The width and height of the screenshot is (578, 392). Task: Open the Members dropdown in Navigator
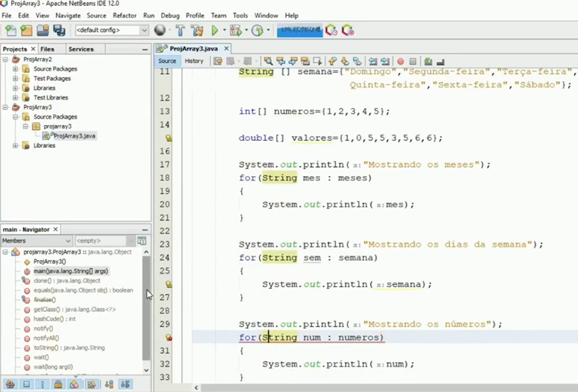click(x=36, y=241)
